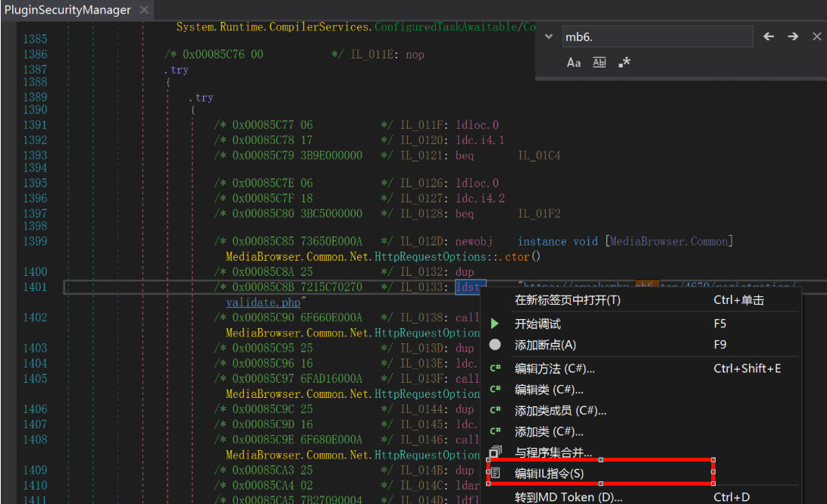Toggle Match Case (Aa) in find bar
This screenshot has width=827, height=504.
(574, 63)
